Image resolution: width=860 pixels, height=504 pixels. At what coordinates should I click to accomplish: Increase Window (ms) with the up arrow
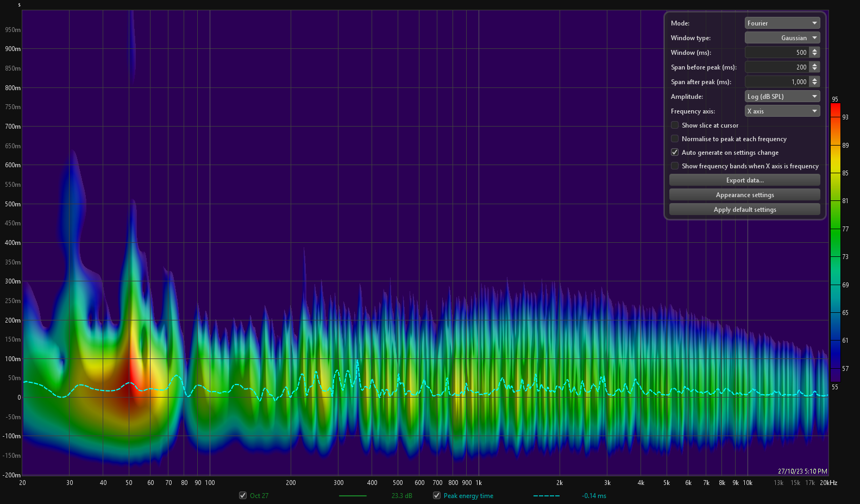814,50
